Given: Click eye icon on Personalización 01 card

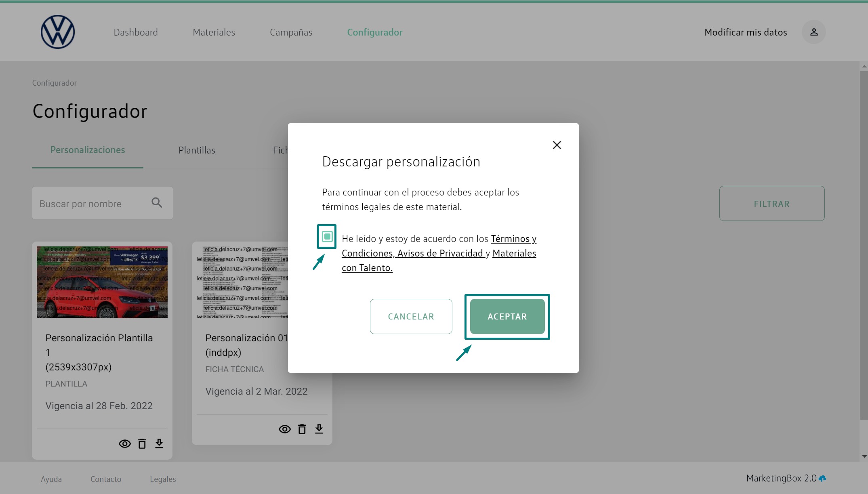Looking at the screenshot, I should click(285, 429).
